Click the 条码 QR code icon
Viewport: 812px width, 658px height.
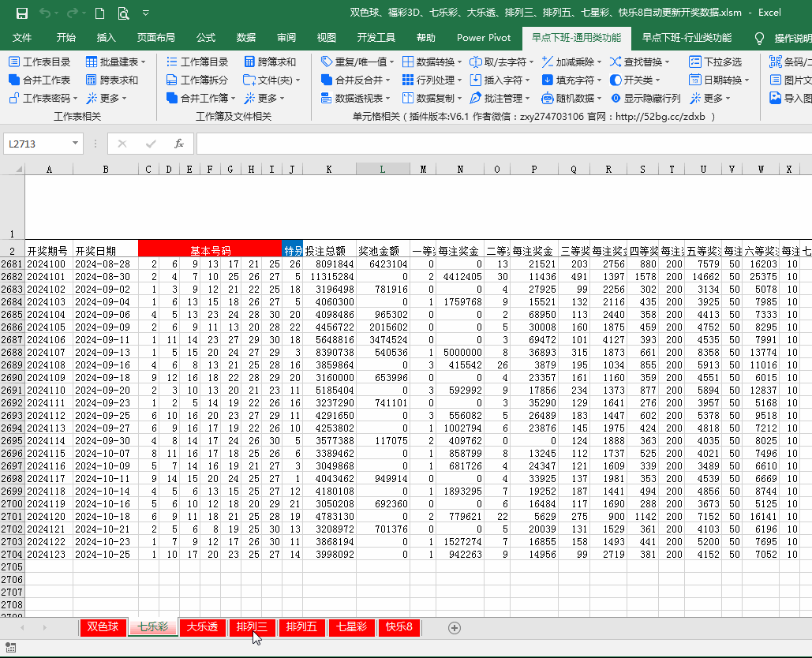pos(775,62)
